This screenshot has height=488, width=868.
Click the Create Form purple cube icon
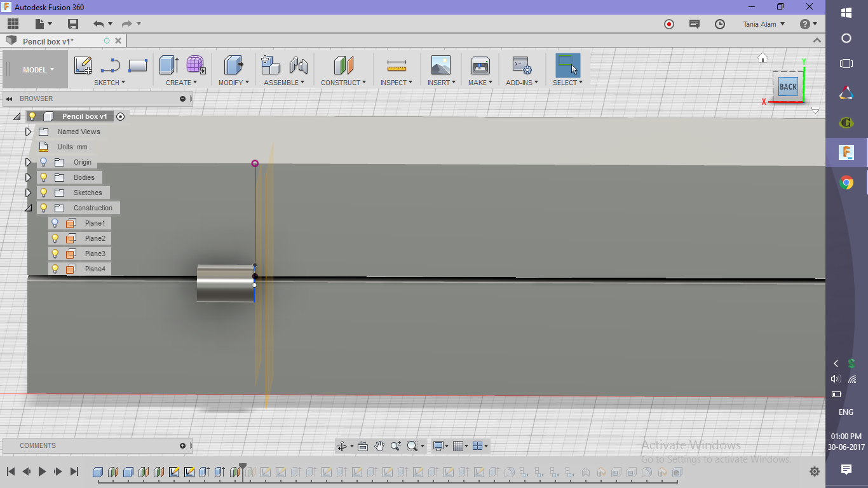click(196, 65)
